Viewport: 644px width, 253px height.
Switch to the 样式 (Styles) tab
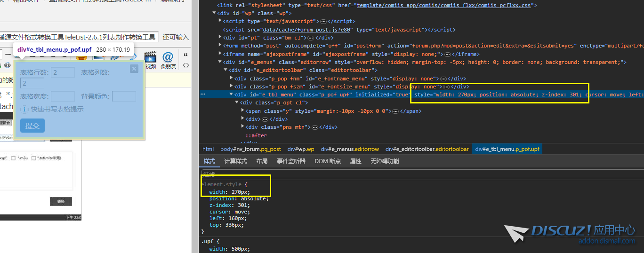pos(209,161)
